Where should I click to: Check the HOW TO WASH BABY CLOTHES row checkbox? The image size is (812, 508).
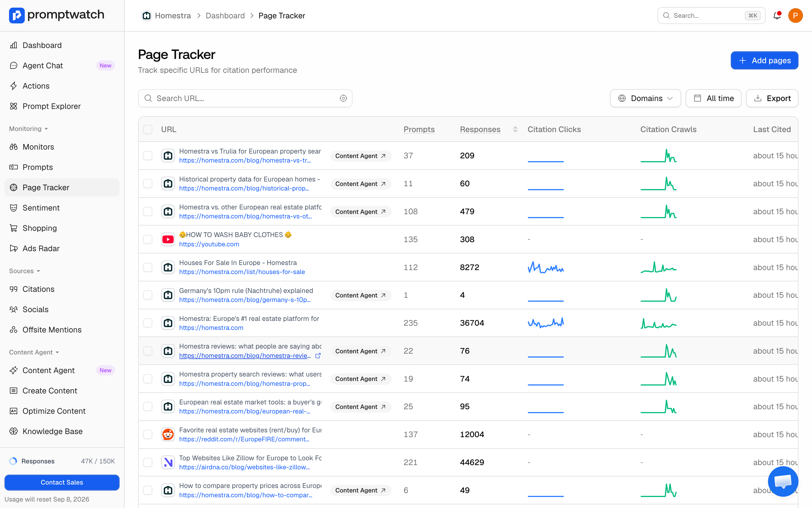coord(148,239)
